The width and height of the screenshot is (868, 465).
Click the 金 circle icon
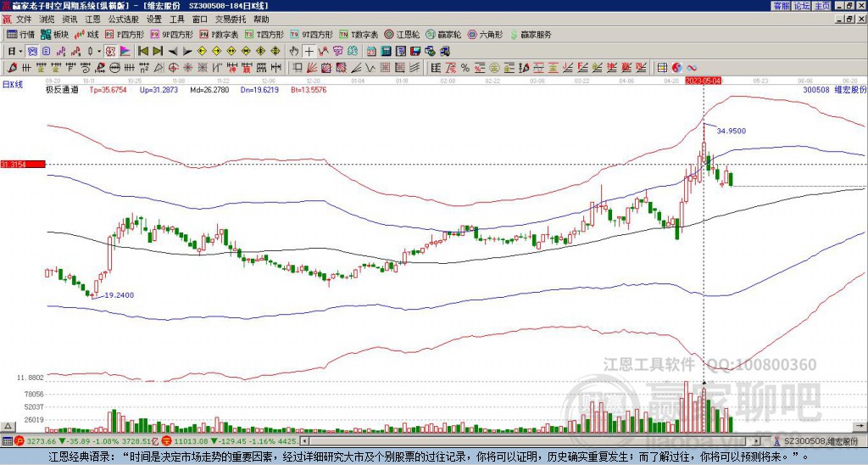click(494, 68)
